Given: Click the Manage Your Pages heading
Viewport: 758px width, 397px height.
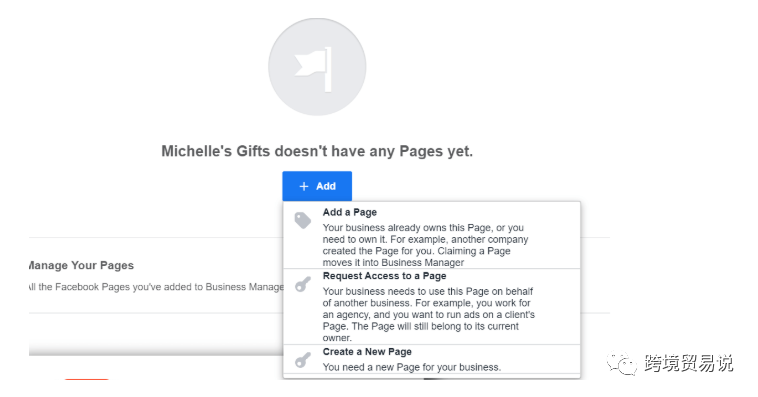Looking at the screenshot, I should pyautogui.click(x=81, y=265).
